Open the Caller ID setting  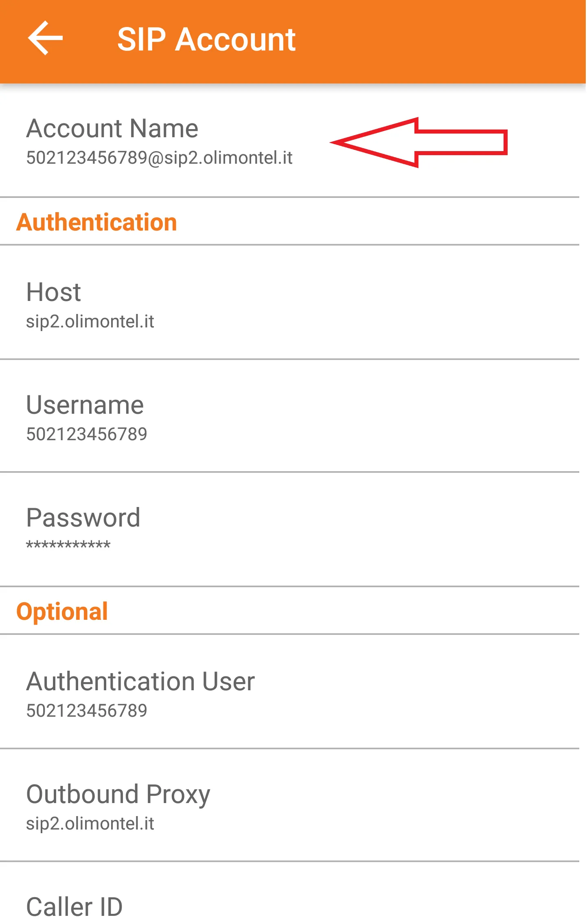point(74,907)
